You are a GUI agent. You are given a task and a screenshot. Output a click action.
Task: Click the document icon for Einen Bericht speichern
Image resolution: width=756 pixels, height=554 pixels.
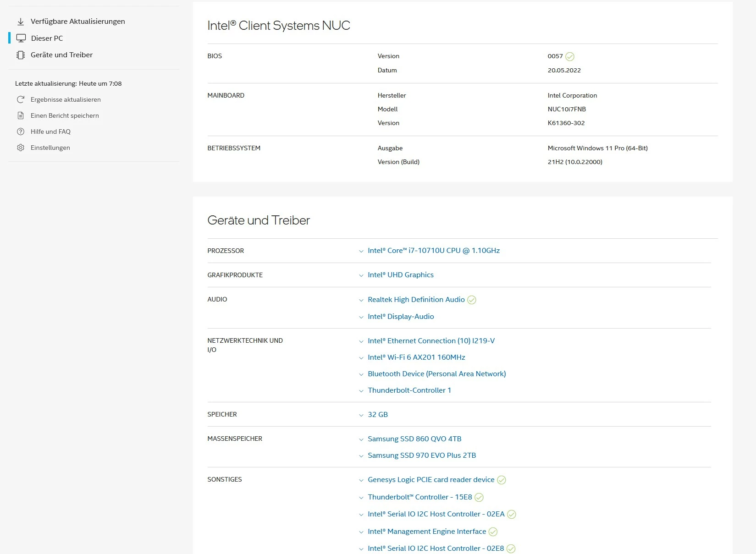(x=21, y=115)
